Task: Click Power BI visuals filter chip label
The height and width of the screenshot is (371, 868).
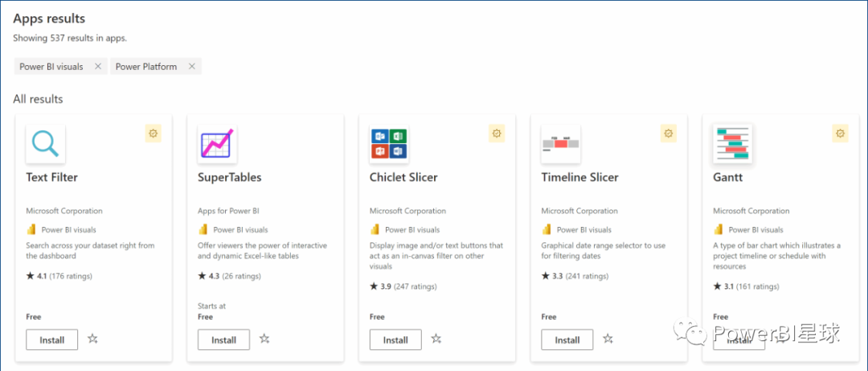Action: pos(51,67)
